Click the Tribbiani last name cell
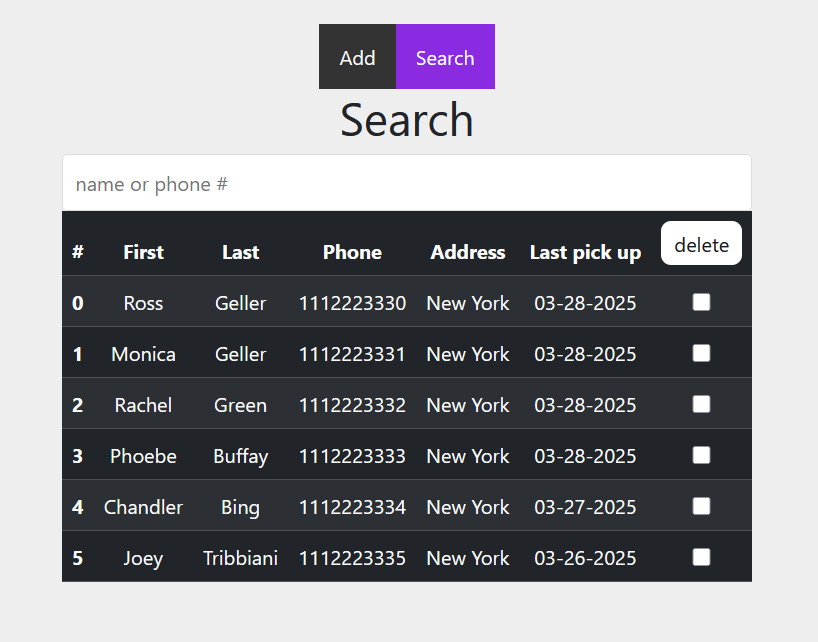 coord(240,558)
